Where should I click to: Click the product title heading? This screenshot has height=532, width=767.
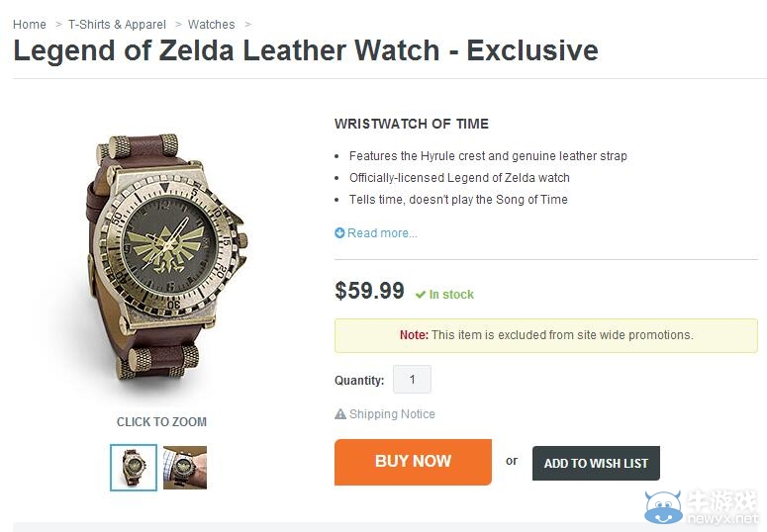coord(306,50)
